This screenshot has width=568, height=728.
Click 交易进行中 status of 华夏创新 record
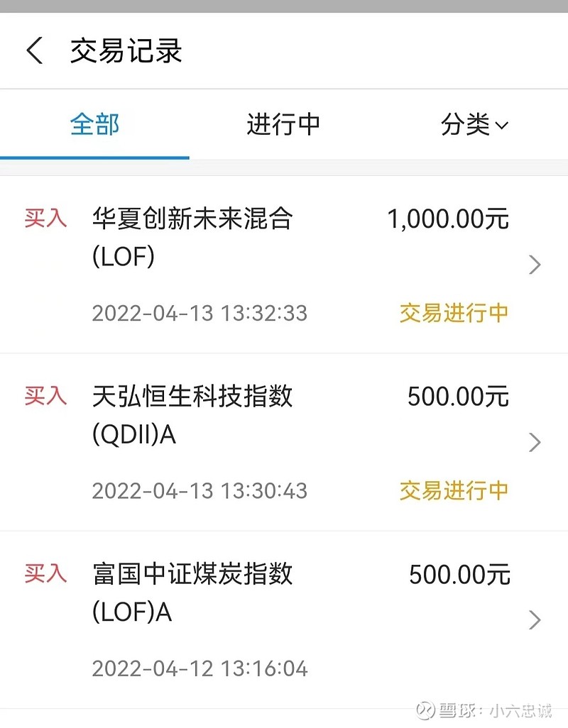[x=454, y=313]
